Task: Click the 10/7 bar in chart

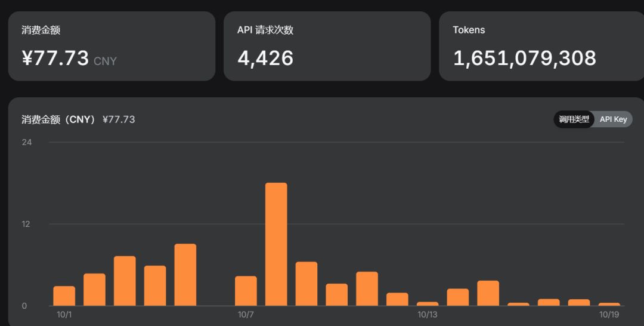Action: pyautogui.click(x=246, y=291)
